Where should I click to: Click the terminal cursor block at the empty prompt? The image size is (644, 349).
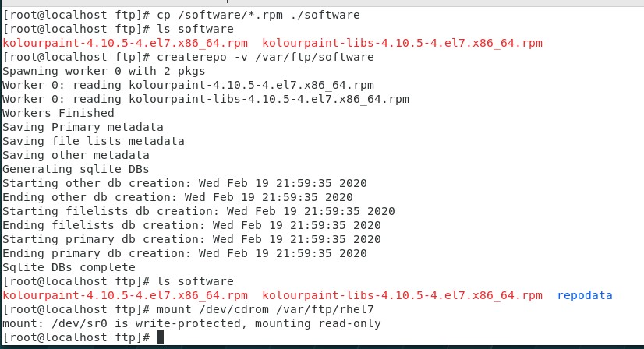(160, 337)
